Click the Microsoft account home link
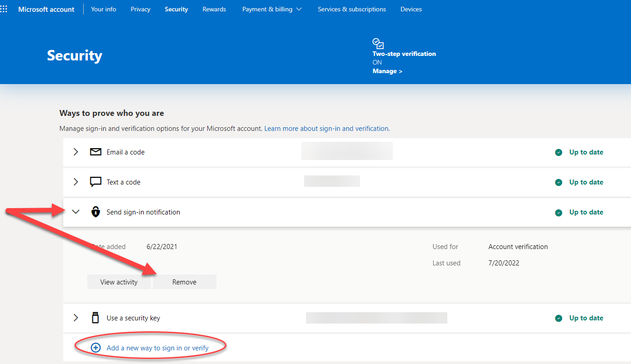 [46, 9]
